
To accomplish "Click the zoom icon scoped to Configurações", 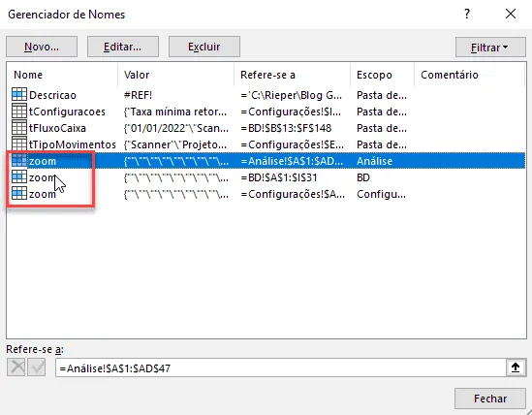I will [19, 193].
